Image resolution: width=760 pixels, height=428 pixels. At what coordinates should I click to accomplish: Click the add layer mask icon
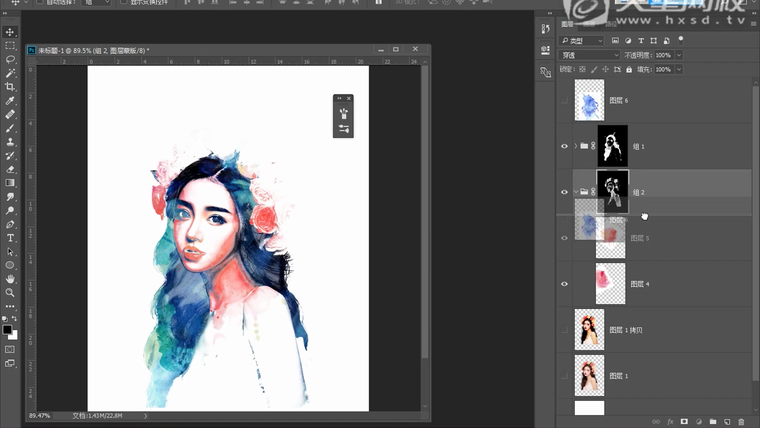[685, 421]
